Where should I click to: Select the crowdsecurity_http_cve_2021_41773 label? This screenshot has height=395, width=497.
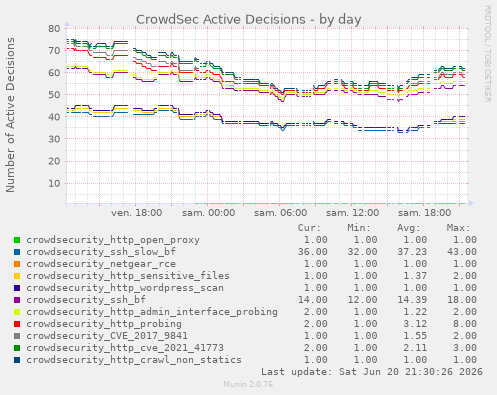(125, 348)
